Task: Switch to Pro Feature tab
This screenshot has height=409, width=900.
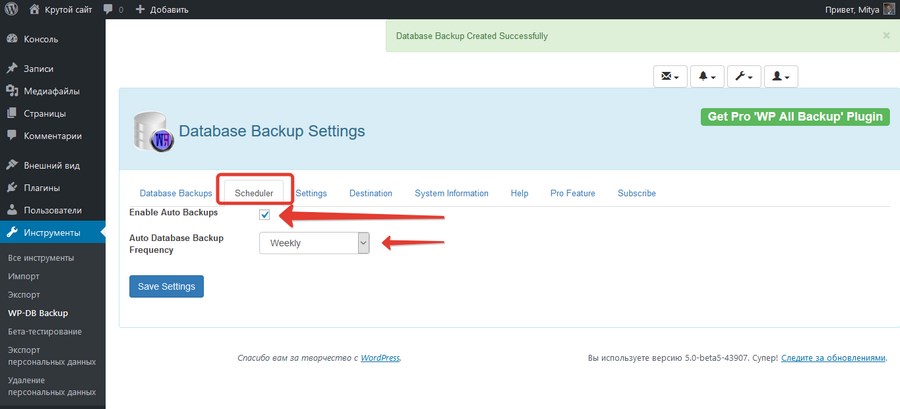Action: 572,193
